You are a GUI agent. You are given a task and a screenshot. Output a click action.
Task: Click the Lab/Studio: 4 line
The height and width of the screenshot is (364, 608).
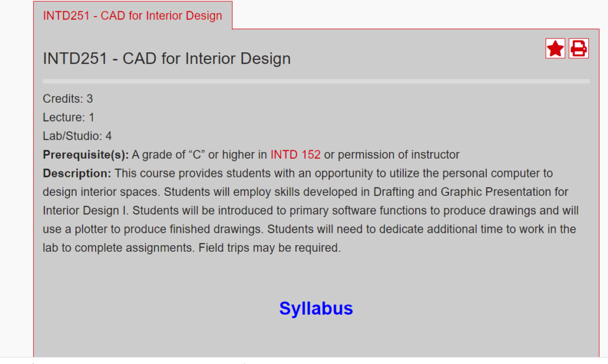pos(77,136)
